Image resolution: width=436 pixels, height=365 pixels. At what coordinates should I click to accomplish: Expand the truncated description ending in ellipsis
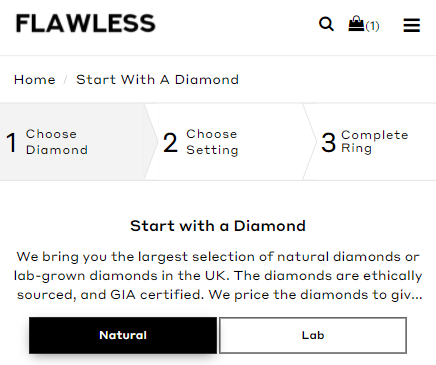417,295
